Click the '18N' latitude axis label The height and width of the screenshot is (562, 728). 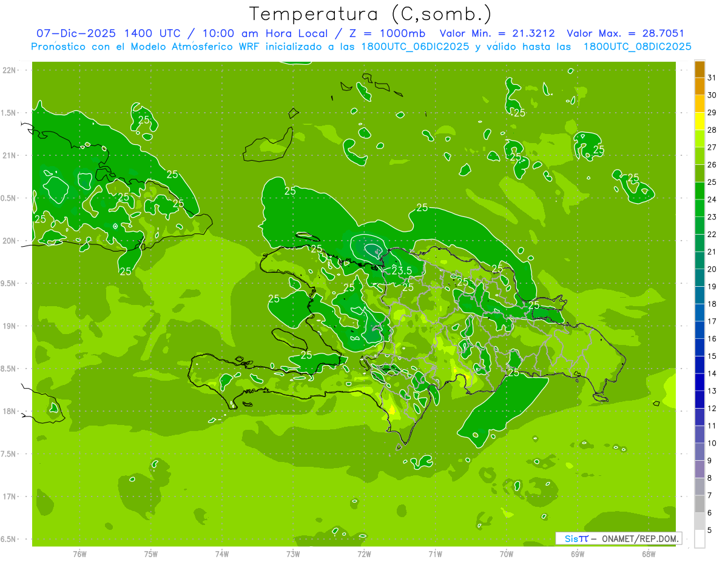pos(9,411)
